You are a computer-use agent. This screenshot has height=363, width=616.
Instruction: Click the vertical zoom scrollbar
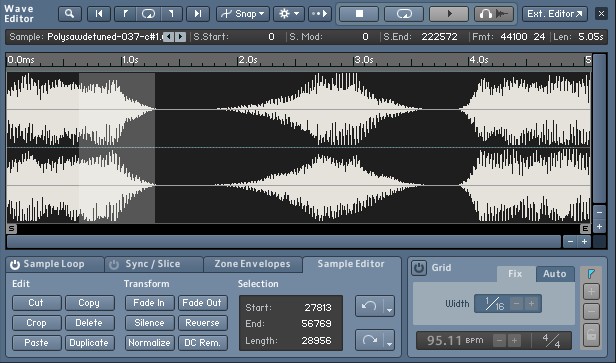(x=599, y=128)
